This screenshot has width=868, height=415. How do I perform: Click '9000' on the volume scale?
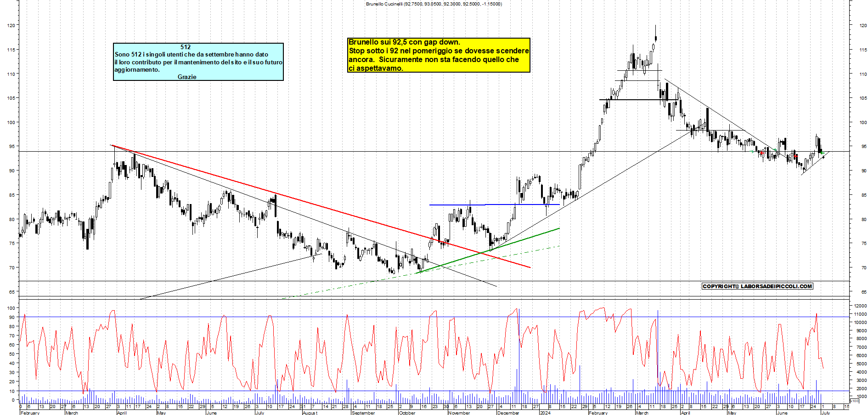[862, 330]
